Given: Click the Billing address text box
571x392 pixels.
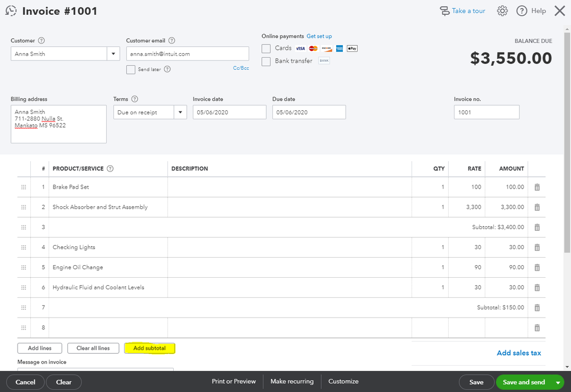Looking at the screenshot, I should click(x=59, y=124).
